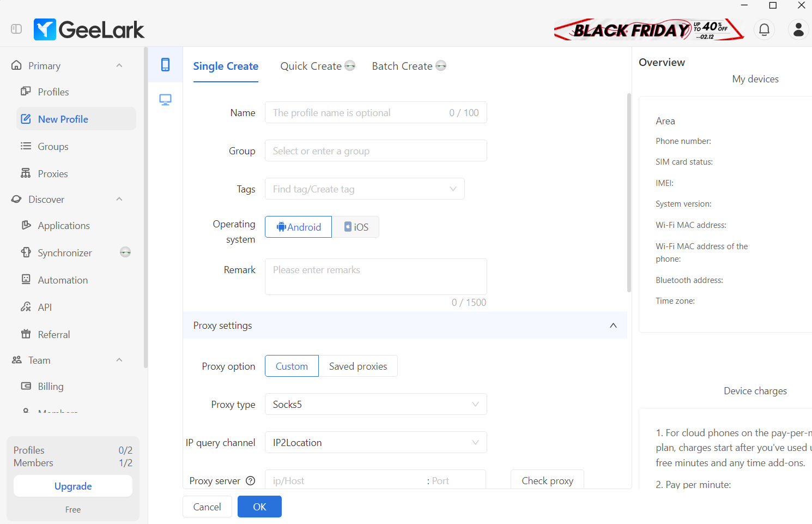Select the cloud phone profile type icon

click(165, 64)
